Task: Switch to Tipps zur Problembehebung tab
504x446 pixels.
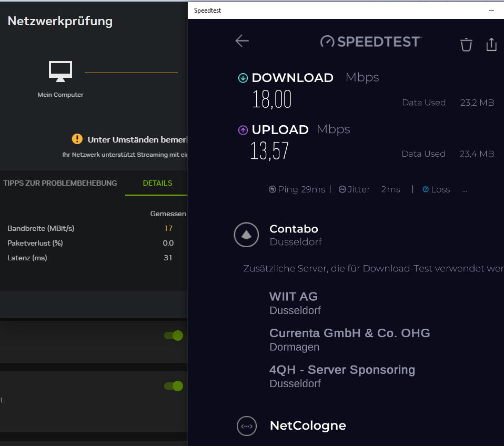Action: (60, 183)
